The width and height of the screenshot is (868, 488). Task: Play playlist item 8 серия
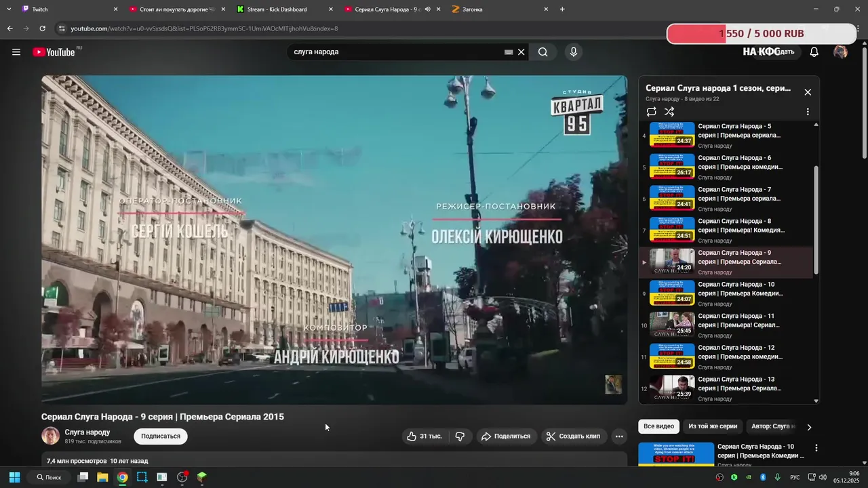(726, 230)
